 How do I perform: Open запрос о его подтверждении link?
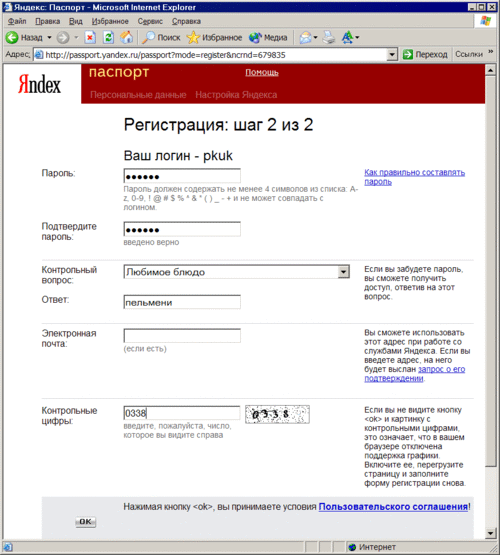[x=414, y=373]
